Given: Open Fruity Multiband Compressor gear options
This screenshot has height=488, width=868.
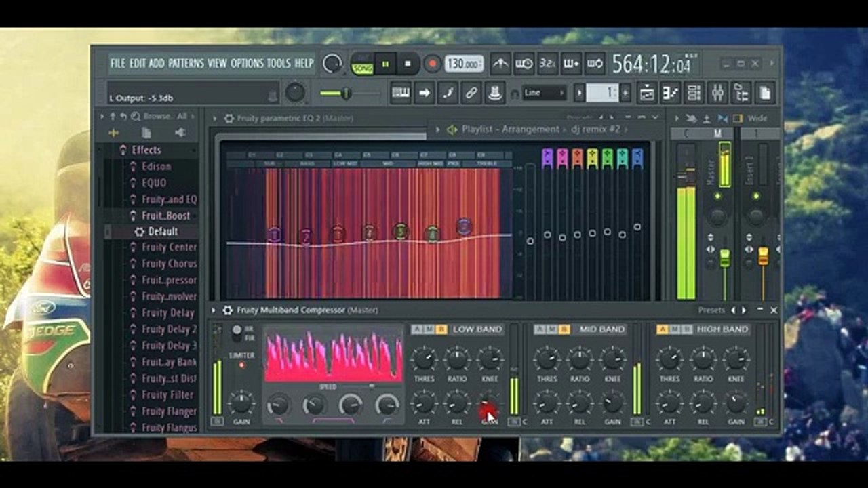Looking at the screenshot, I should click(228, 310).
